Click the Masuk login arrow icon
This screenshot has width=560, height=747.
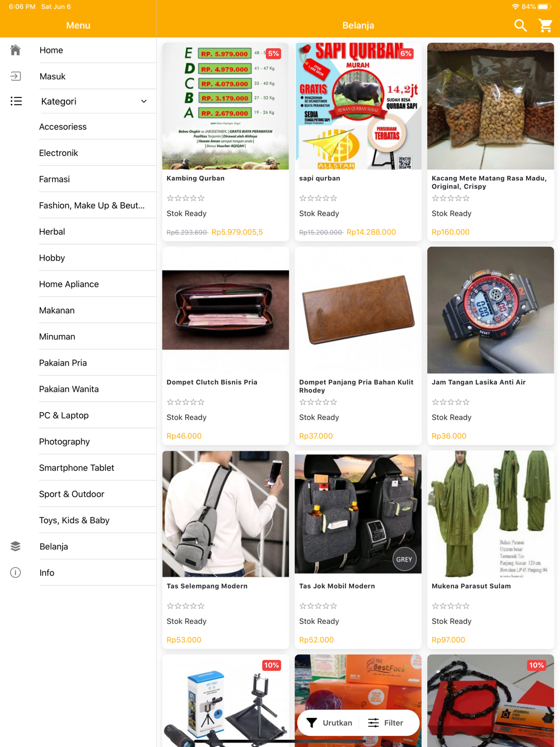pyautogui.click(x=16, y=76)
